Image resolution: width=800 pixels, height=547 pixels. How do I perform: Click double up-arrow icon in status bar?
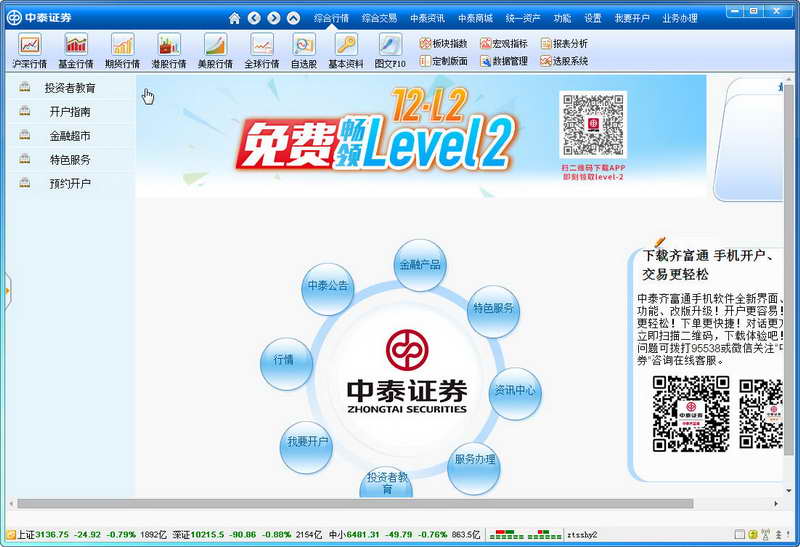(779, 535)
